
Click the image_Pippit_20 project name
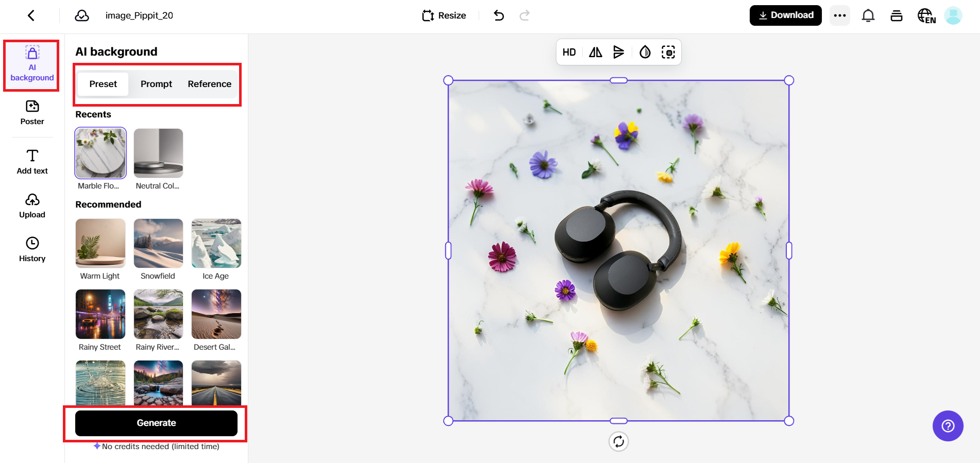(x=139, y=15)
